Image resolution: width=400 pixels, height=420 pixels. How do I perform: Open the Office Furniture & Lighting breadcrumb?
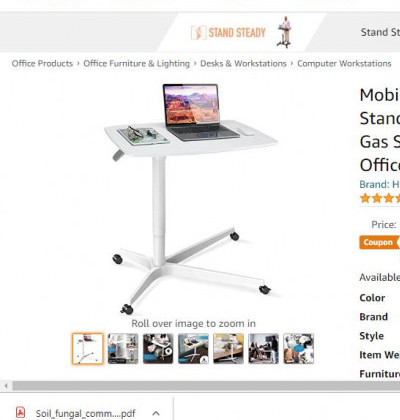coord(136,63)
